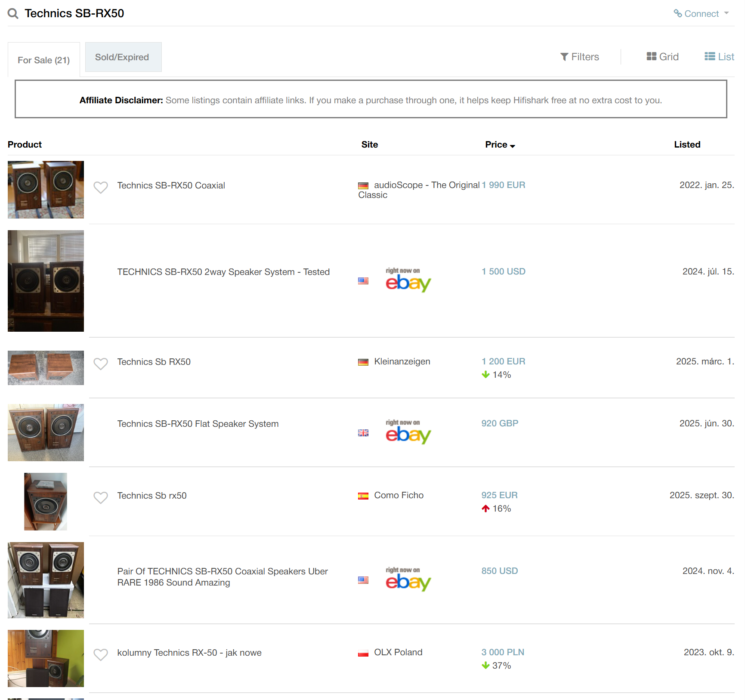Open the Connect dropdown menu
The height and width of the screenshot is (700, 745).
point(701,14)
